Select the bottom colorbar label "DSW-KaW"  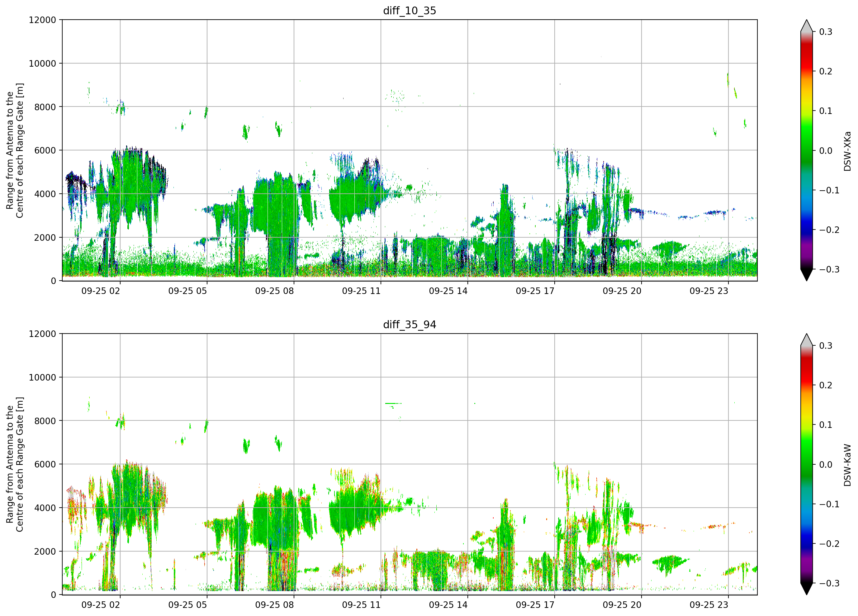(847, 465)
